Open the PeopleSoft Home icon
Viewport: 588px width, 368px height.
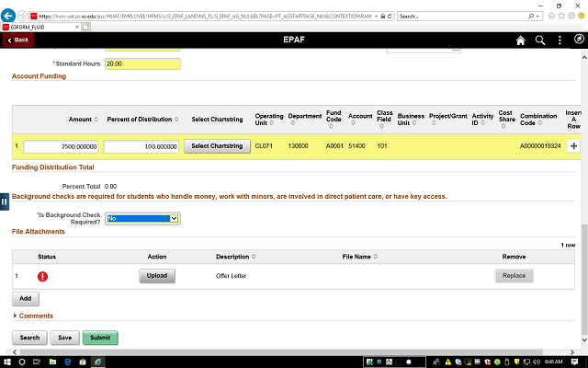(521, 40)
